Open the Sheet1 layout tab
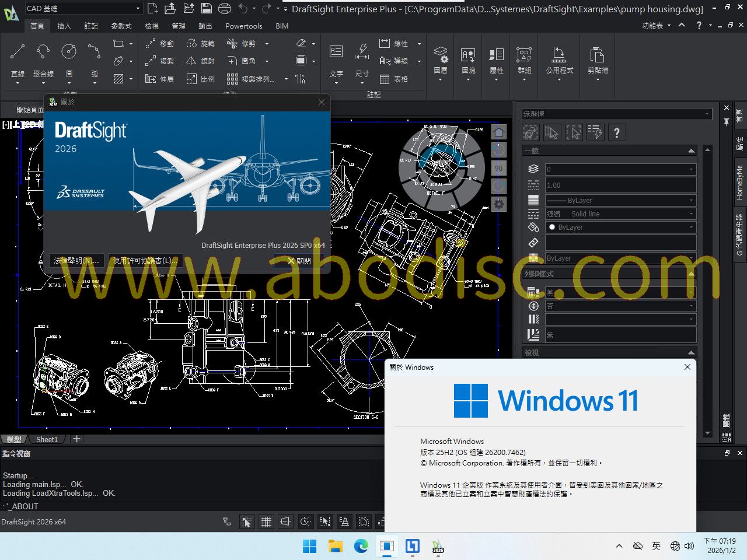747x560 pixels. click(x=47, y=439)
